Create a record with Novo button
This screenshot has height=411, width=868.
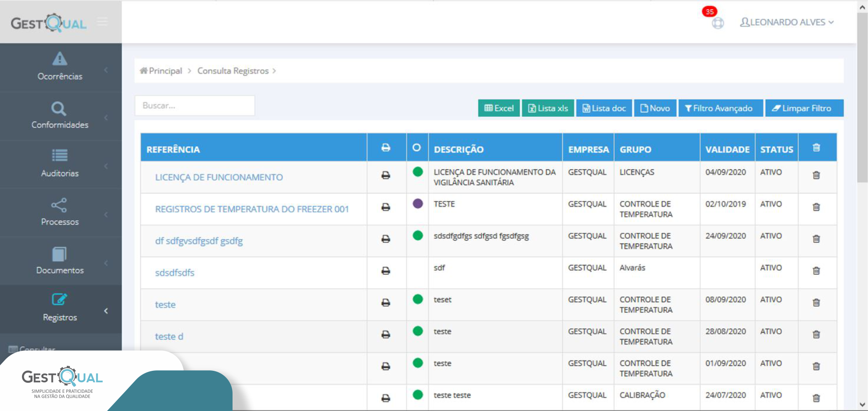[x=655, y=108]
